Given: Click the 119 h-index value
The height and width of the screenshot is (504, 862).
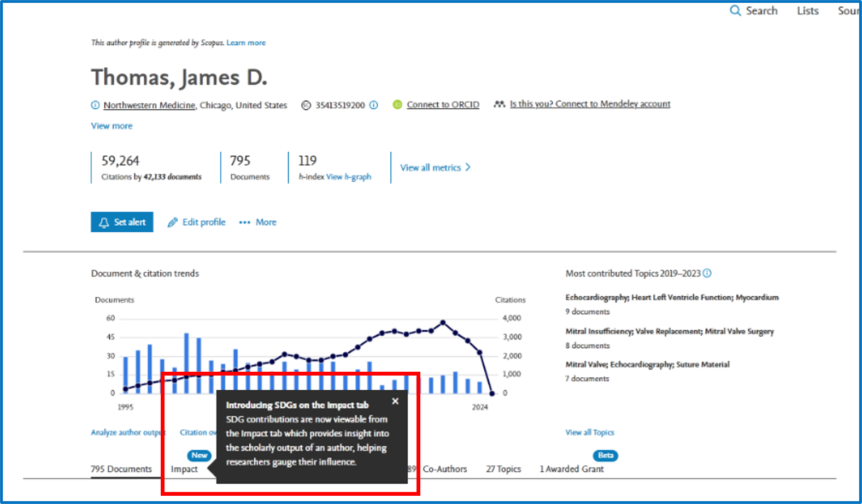Looking at the screenshot, I should point(307,161).
